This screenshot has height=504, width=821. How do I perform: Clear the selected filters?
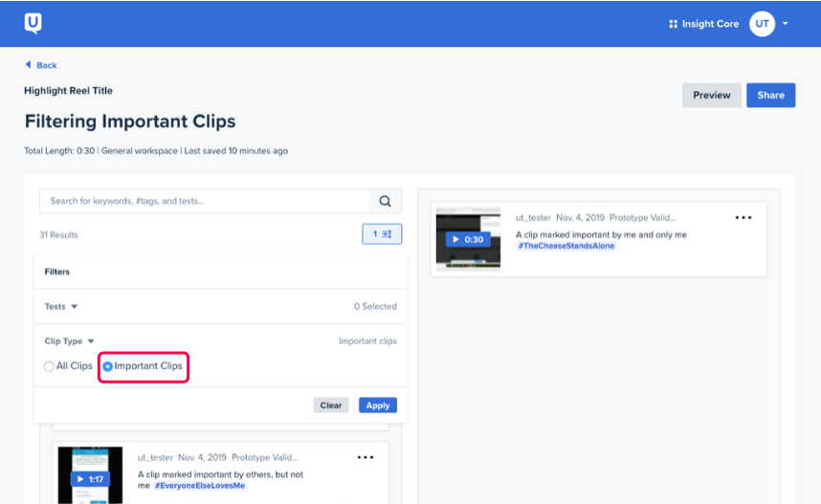(x=331, y=405)
